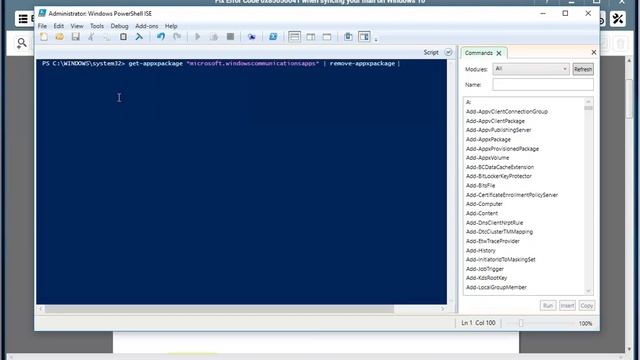640x360 pixels.
Task: Show script pane top layout icon
Action: pos(294,37)
